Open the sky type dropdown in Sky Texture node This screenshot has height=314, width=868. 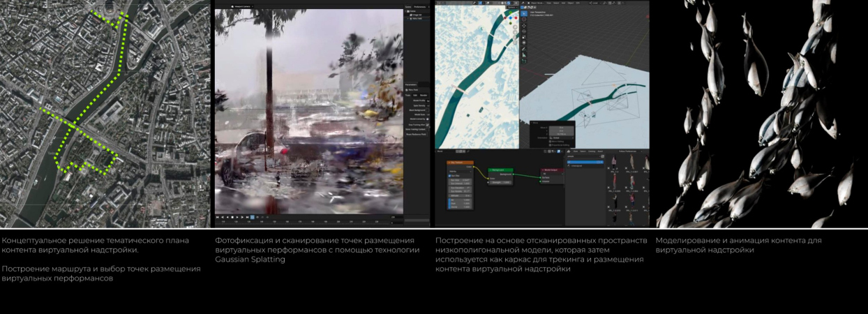coord(461,171)
